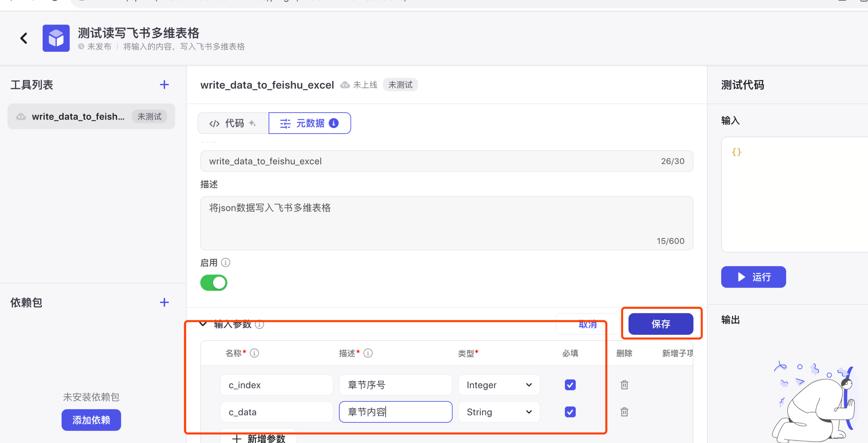868x443 pixels.
Task: Uncheck required checkbox for c_data
Action: click(570, 412)
